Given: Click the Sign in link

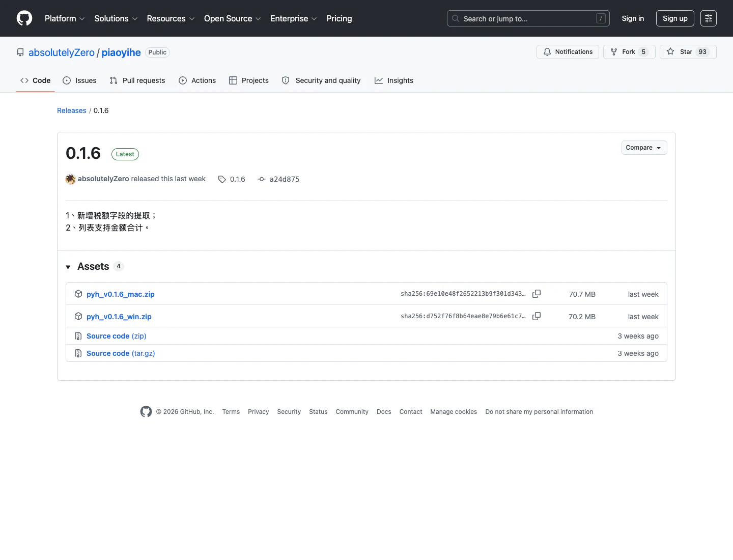Looking at the screenshot, I should point(633,18).
